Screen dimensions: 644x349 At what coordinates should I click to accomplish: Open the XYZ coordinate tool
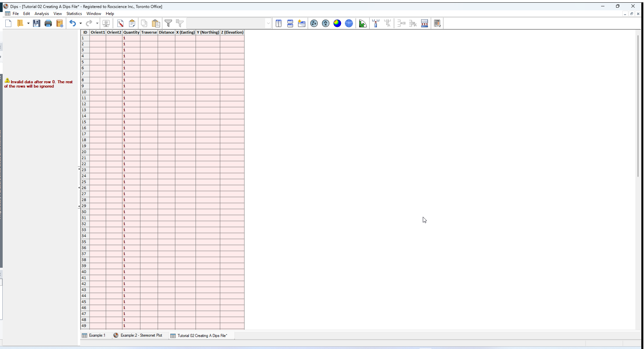pos(437,23)
